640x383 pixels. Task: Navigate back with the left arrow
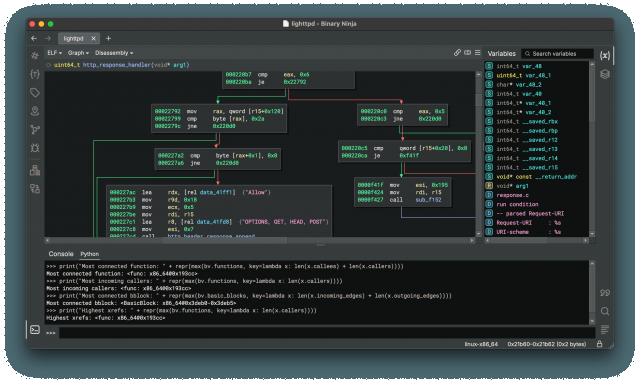[x=34, y=38]
